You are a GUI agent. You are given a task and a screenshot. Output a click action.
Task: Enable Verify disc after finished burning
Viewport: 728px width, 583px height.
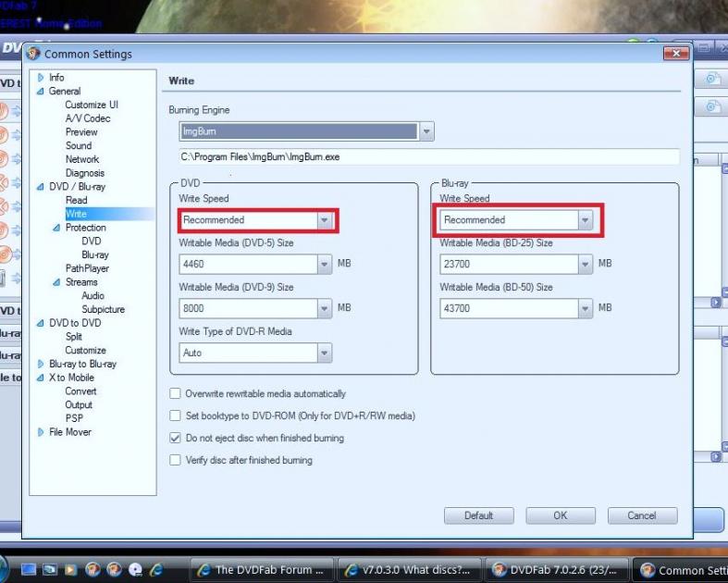(x=175, y=460)
